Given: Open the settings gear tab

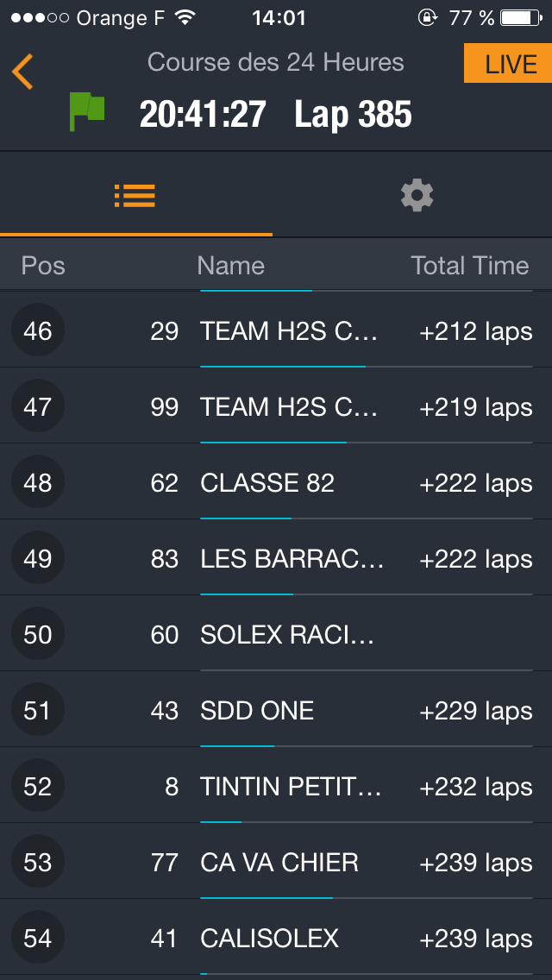Looking at the screenshot, I should tap(417, 196).
